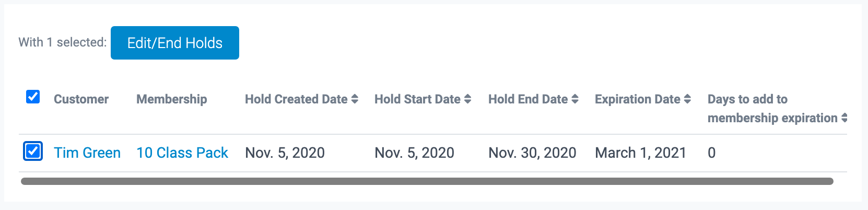
Task: Click the Days to add header text
Action: (x=747, y=99)
